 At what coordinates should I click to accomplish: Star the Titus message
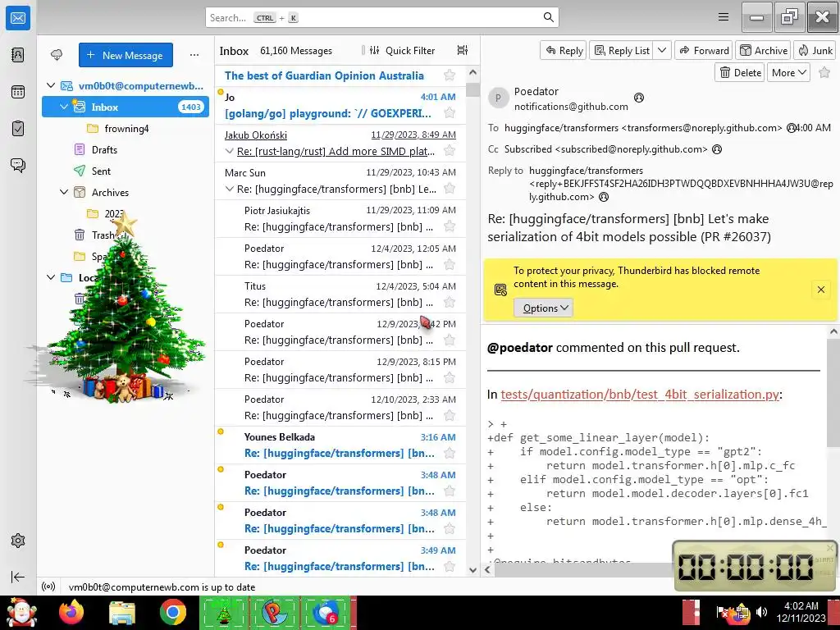point(450,302)
